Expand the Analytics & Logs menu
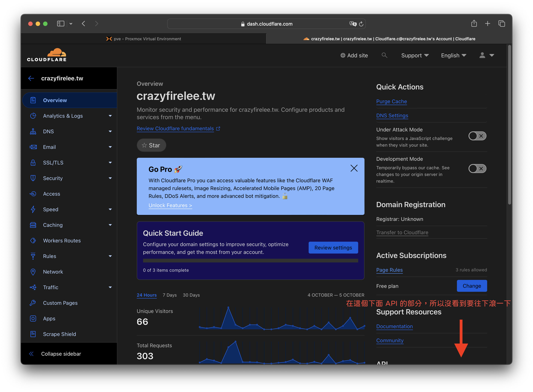 tap(63, 116)
